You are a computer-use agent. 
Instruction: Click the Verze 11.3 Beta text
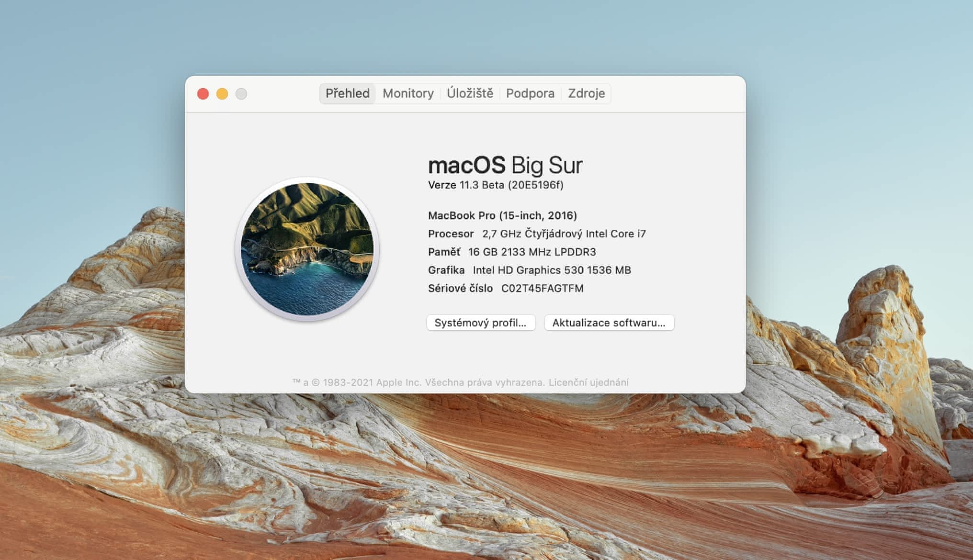click(x=495, y=185)
